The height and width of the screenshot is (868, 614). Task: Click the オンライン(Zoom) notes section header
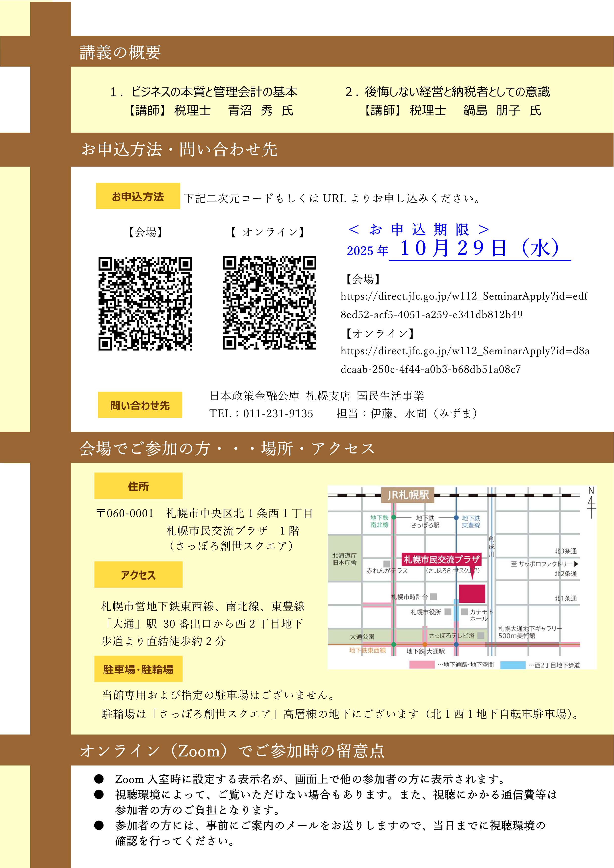point(232,751)
